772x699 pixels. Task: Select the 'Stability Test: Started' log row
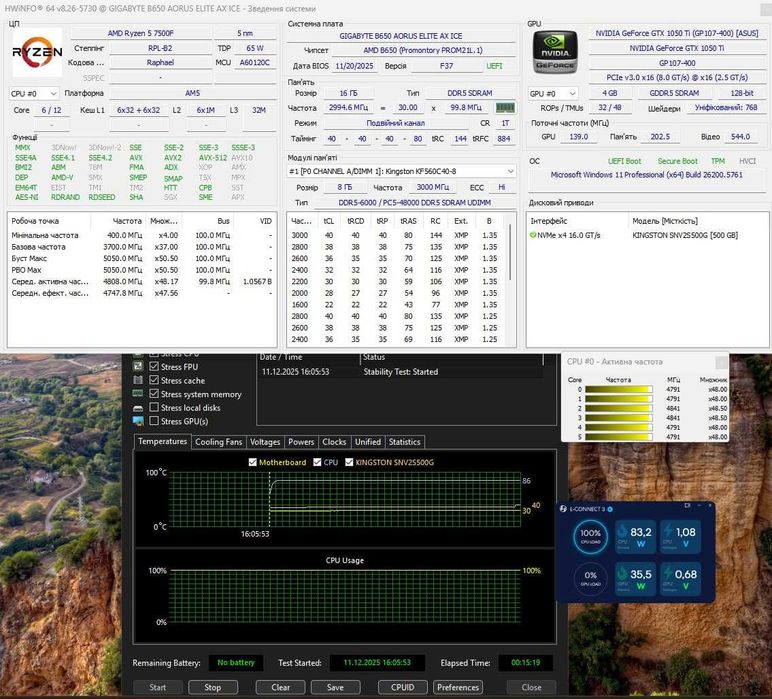click(400, 372)
